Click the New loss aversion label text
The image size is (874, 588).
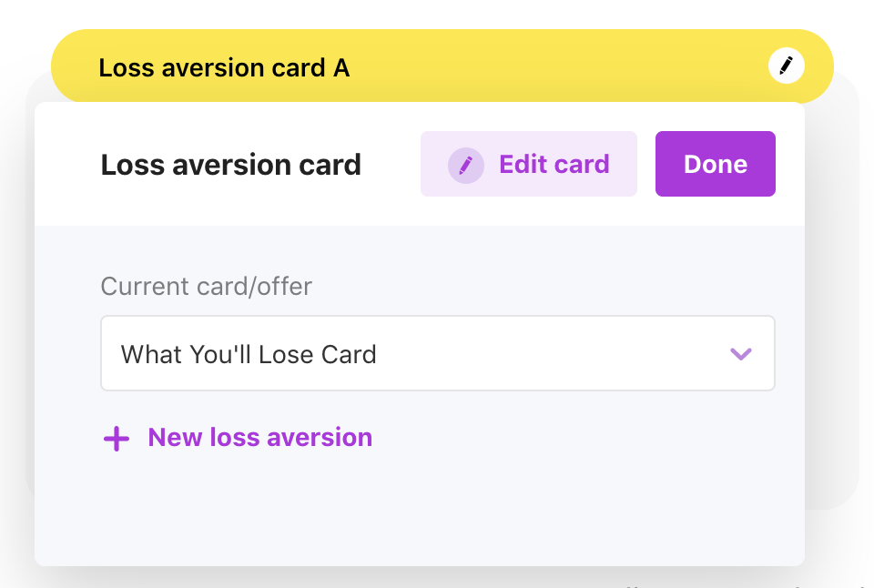(x=259, y=438)
